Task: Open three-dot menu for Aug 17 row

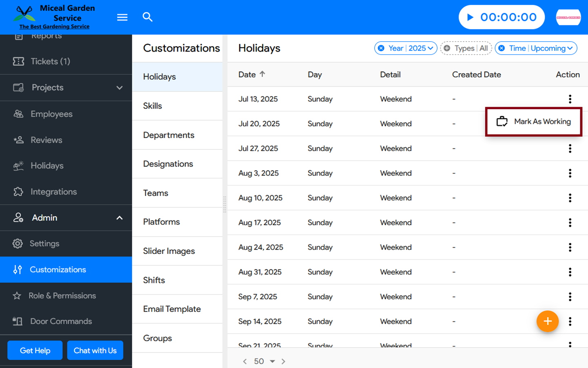Action: coord(570,222)
